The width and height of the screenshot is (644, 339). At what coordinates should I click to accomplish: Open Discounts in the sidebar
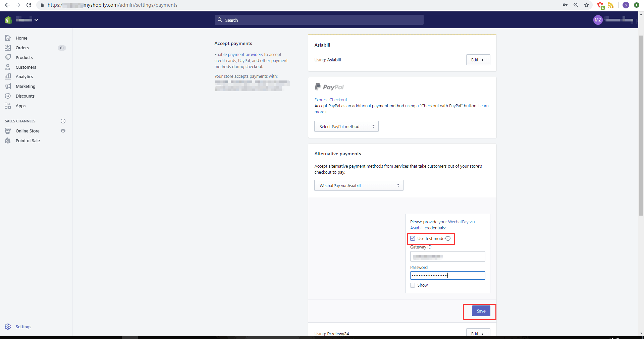(x=25, y=96)
